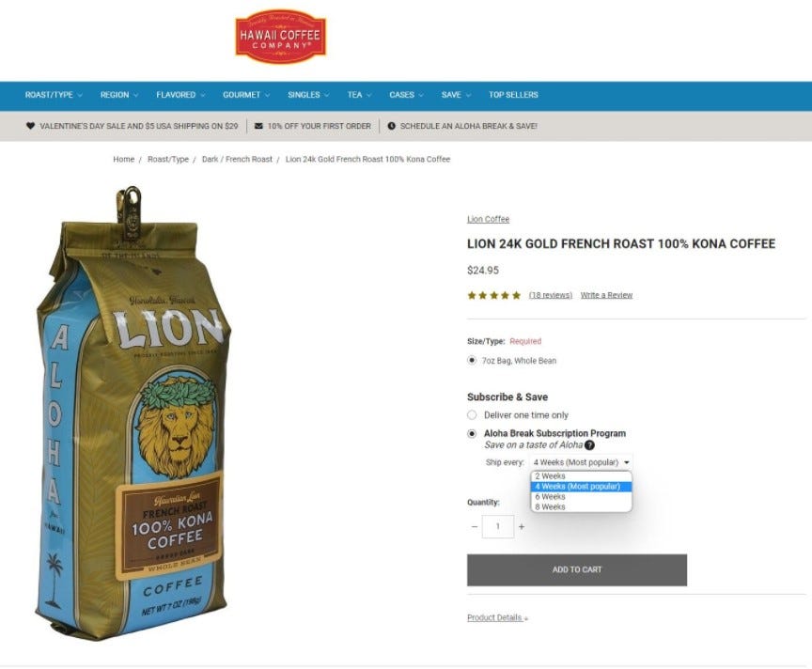Pick 8 Weeks from the ship-every list
The height and width of the screenshot is (669, 812).
(581, 507)
